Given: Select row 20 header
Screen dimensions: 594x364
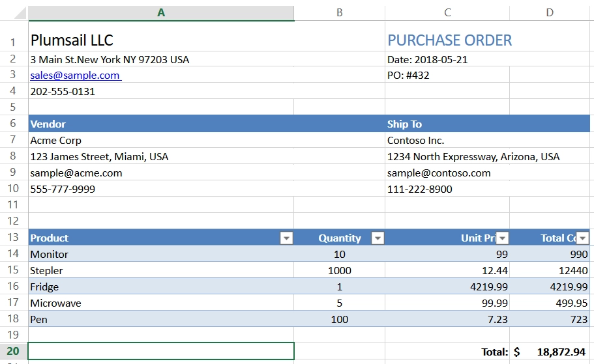Looking at the screenshot, I should click(x=13, y=351).
